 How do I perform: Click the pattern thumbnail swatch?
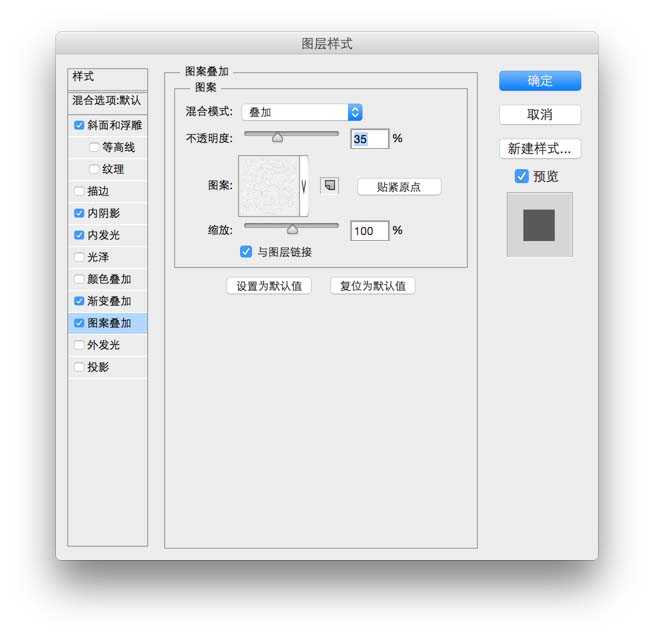pos(269,186)
